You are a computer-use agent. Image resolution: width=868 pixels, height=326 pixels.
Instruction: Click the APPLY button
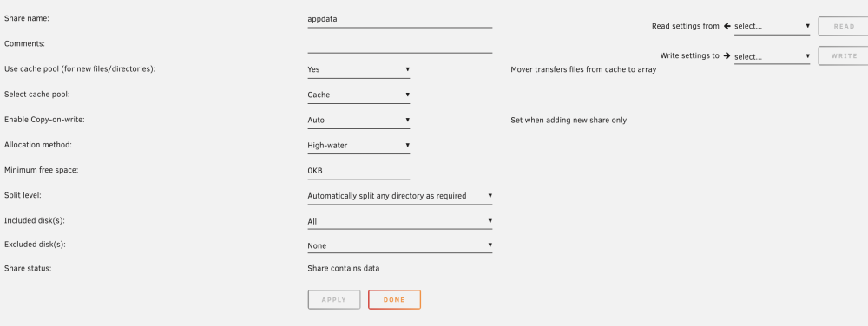pos(334,299)
